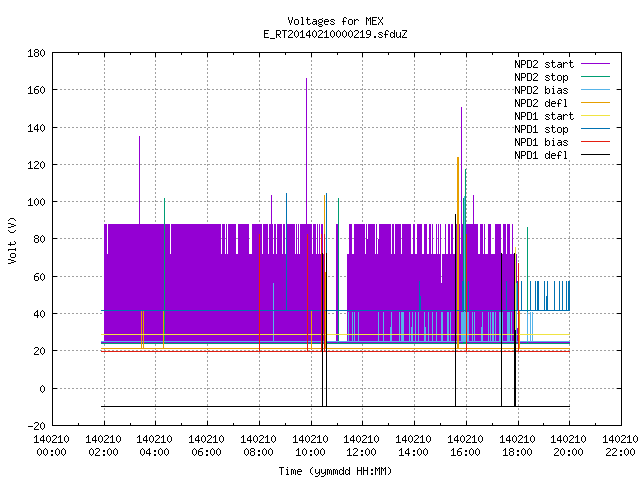Select the 'NPD1 bias' legend label
The height and width of the screenshot is (480, 640).
click(541, 142)
